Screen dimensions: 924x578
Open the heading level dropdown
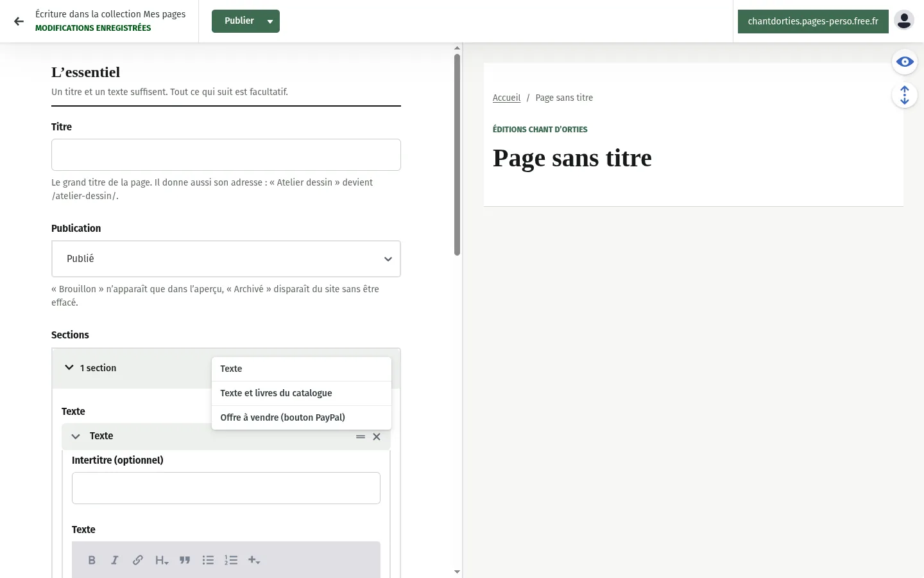[x=162, y=560]
